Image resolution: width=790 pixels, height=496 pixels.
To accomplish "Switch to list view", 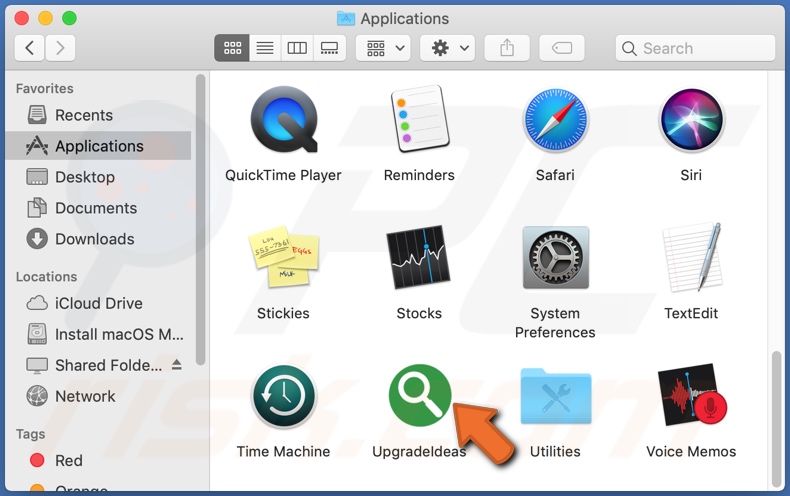I will coord(265,48).
